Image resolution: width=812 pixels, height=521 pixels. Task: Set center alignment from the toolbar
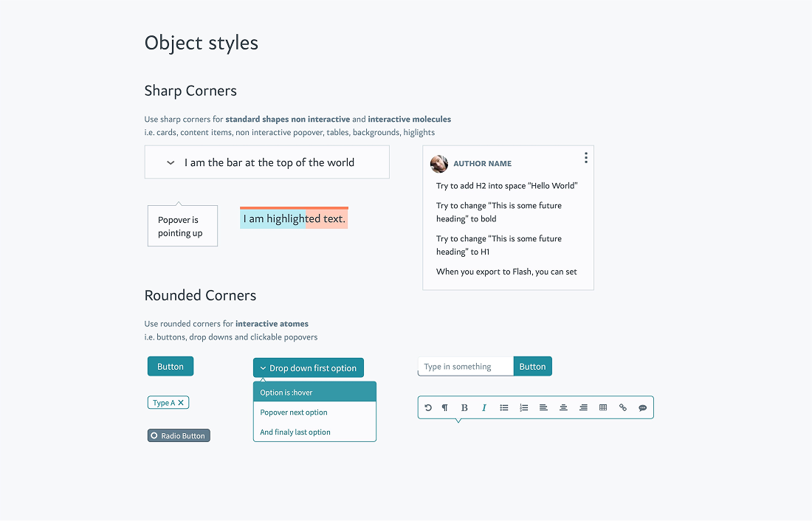pyautogui.click(x=563, y=407)
